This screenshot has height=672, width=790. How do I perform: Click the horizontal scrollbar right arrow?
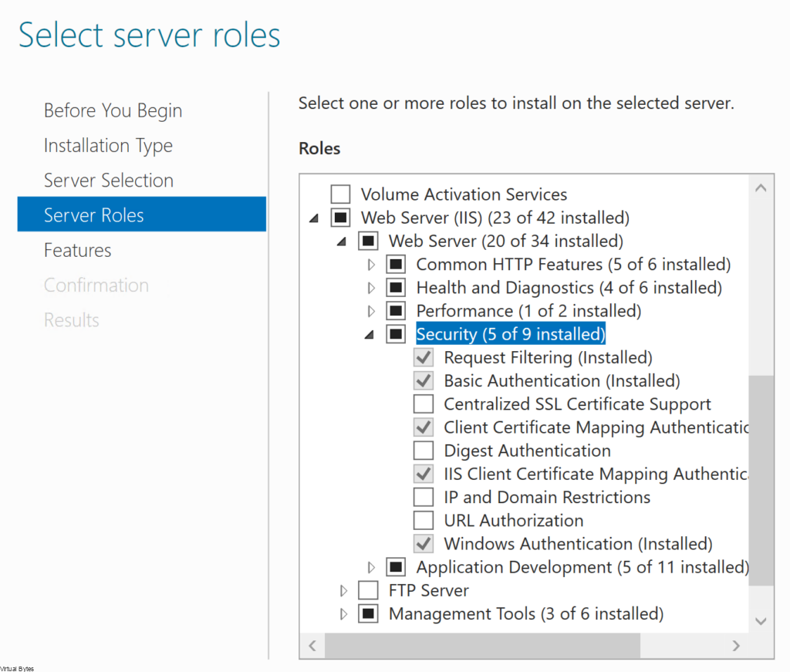(736, 645)
